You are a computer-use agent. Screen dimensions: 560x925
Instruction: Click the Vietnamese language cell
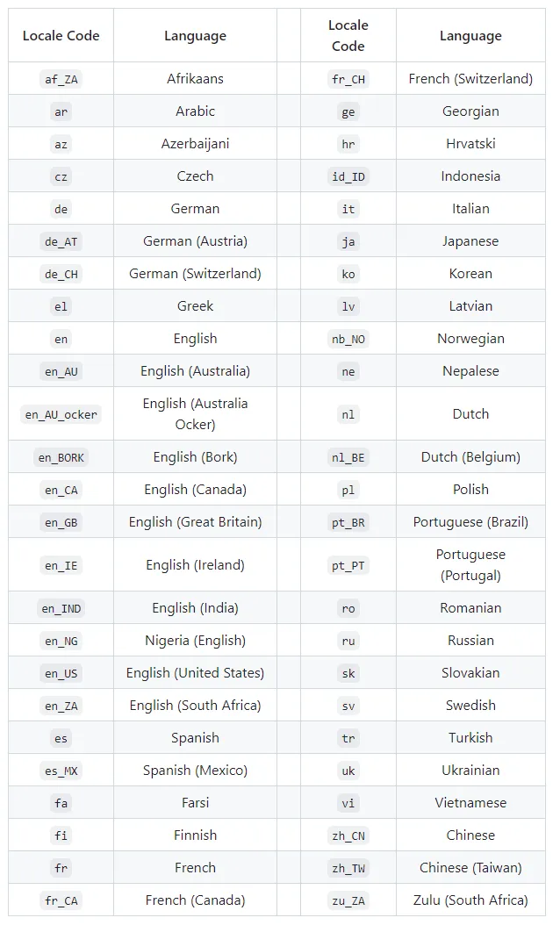470,803
